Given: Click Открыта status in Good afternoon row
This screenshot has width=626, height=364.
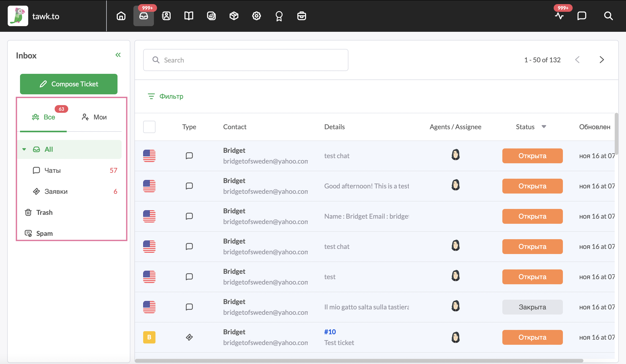Looking at the screenshot, I should [x=533, y=186].
